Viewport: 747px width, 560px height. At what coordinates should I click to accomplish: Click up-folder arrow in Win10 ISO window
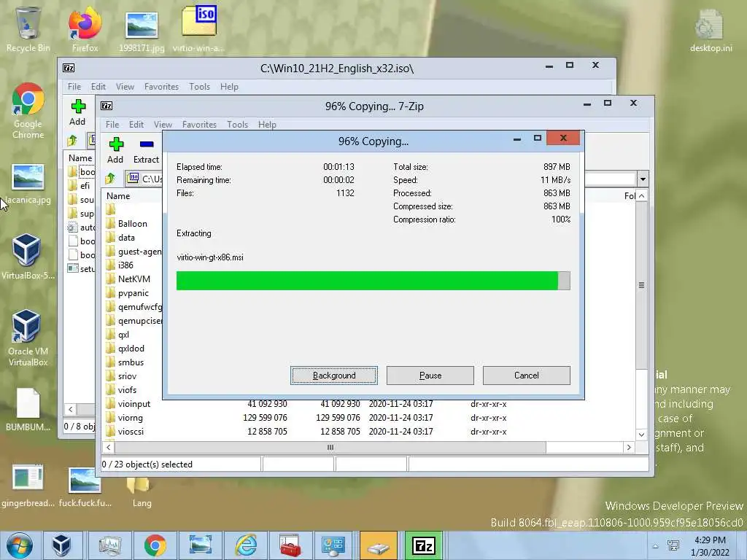coord(72,141)
